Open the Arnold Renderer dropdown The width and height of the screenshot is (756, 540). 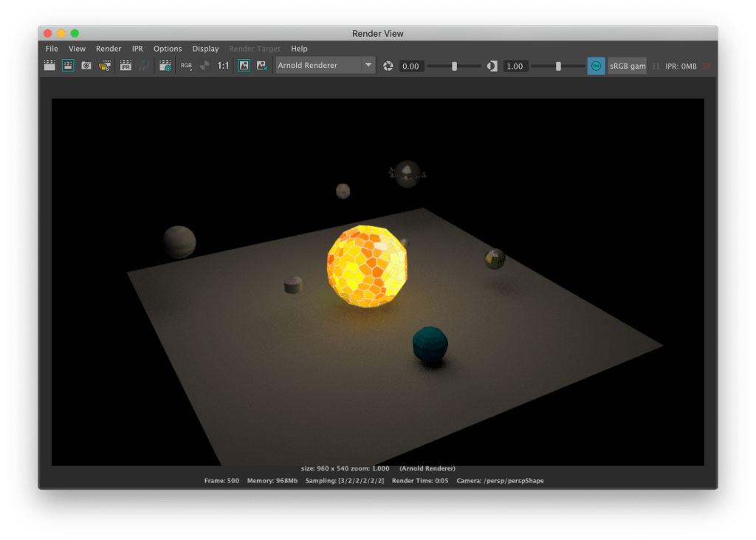[x=326, y=66]
